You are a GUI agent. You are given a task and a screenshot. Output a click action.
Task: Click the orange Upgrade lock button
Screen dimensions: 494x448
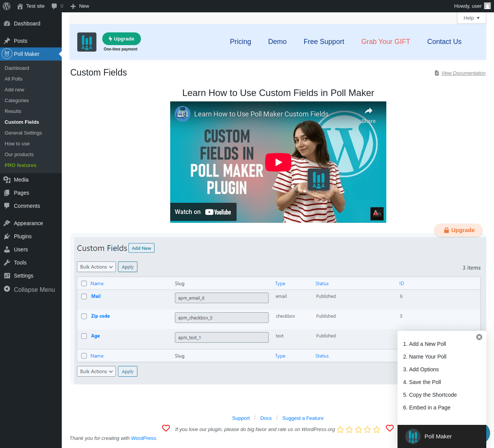pyautogui.click(x=458, y=230)
